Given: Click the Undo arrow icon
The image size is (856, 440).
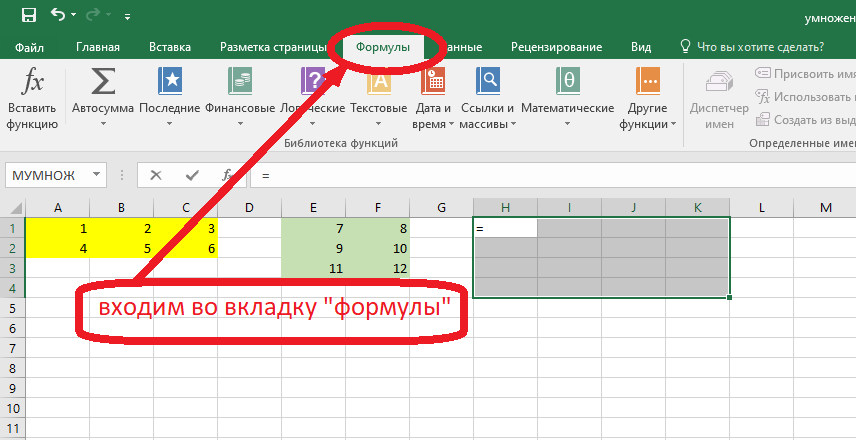Looking at the screenshot, I should coord(57,14).
